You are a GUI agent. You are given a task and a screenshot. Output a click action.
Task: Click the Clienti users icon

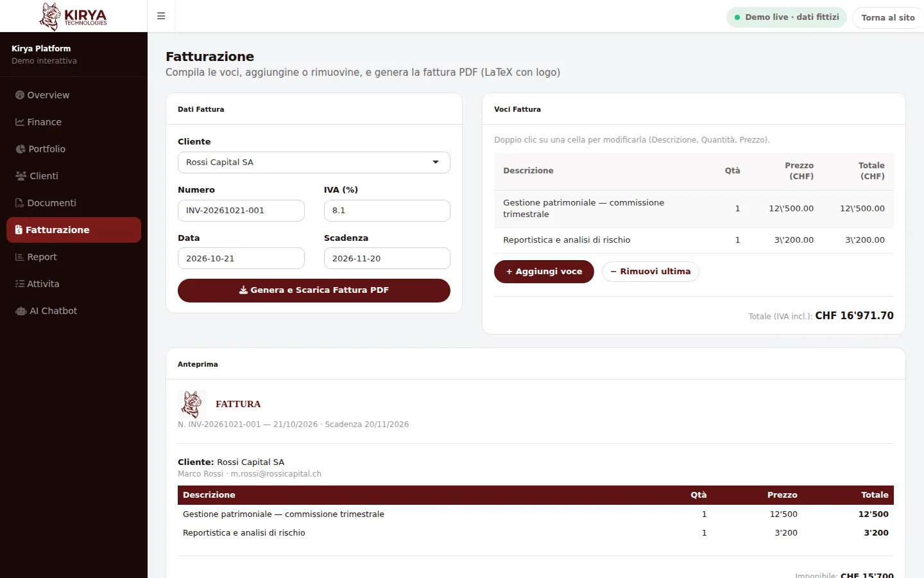click(21, 176)
